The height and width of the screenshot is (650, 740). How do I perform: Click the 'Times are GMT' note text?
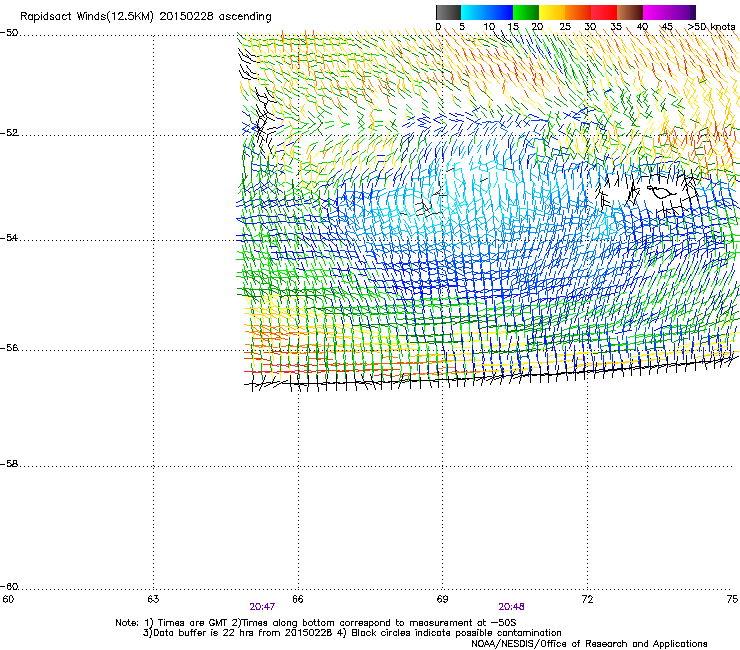192,623
